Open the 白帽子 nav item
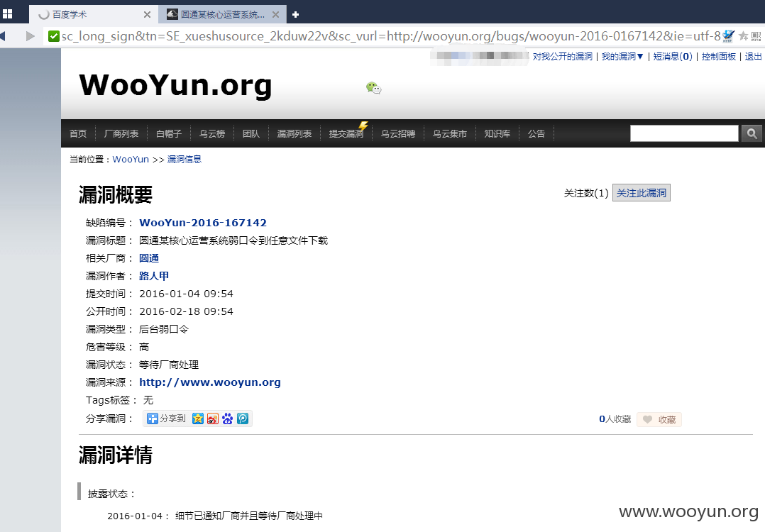 169,133
